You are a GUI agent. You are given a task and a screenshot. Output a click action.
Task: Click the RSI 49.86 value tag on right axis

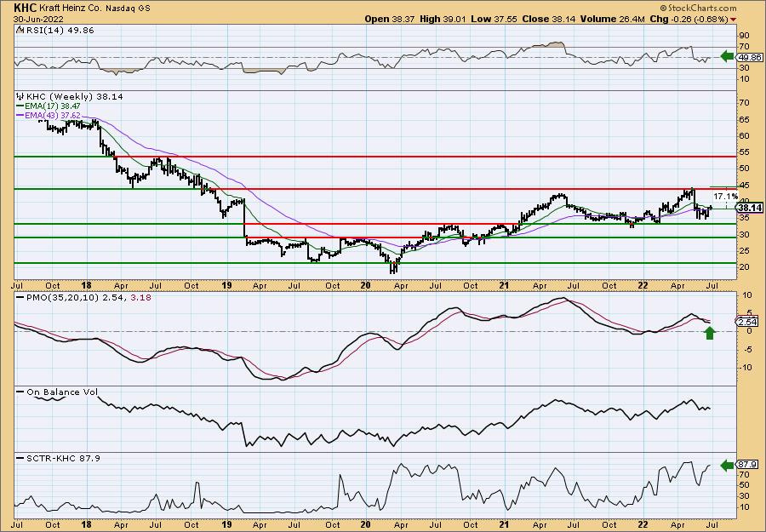point(748,57)
